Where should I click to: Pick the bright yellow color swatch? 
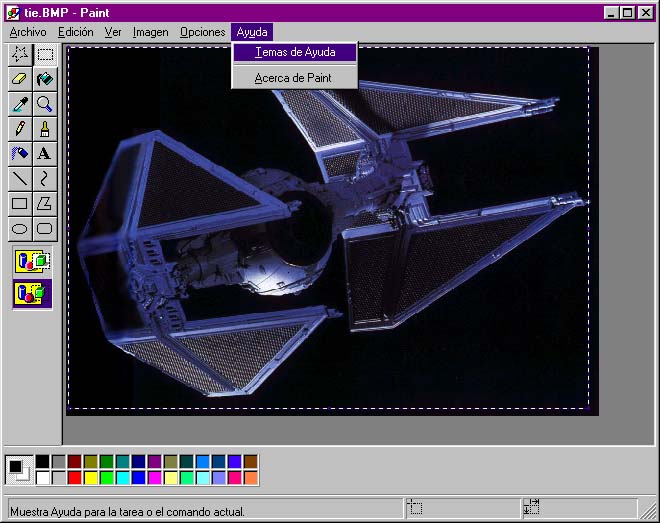coord(90,478)
